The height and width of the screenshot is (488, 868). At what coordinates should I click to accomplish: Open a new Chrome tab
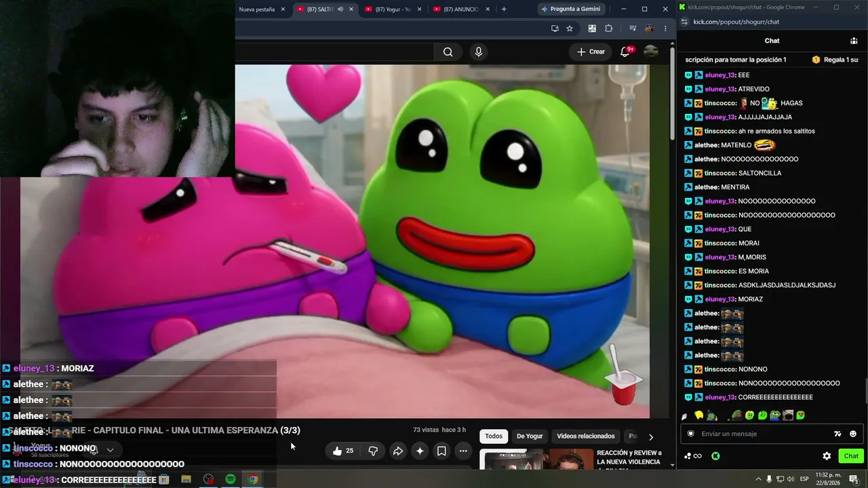[x=504, y=9]
